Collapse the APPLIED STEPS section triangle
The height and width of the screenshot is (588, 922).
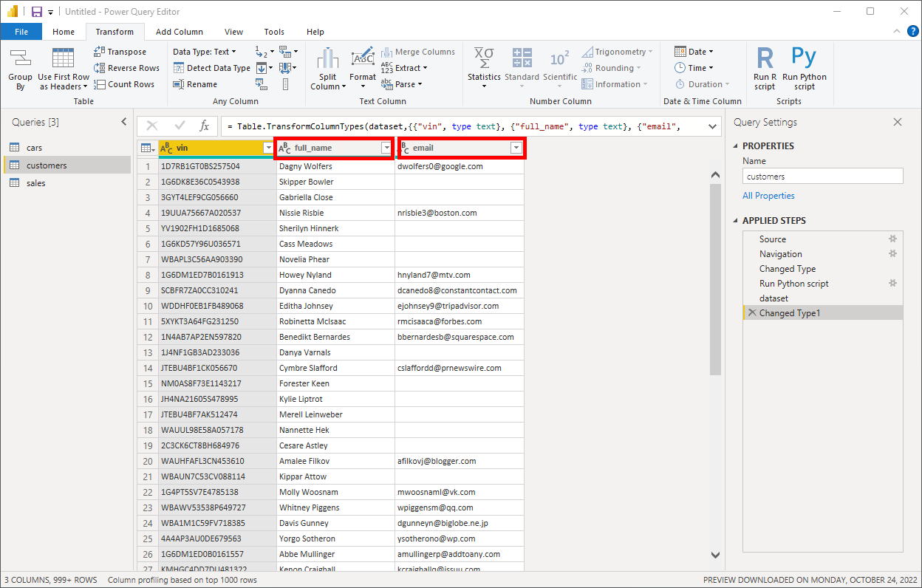coord(736,221)
